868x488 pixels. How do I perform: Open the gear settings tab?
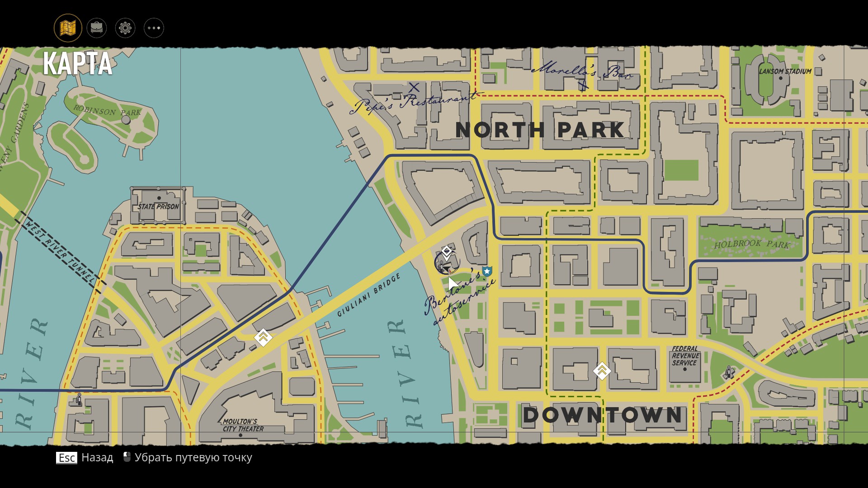pos(125,28)
